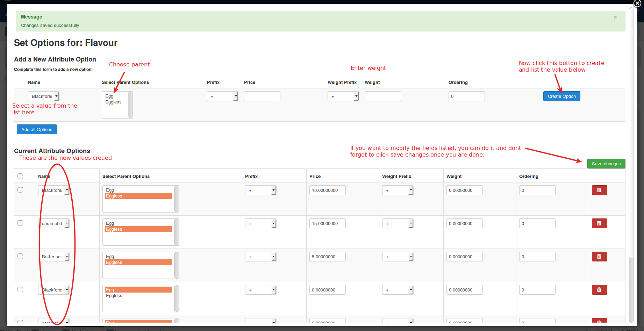Close the modal popup window

coord(637,3)
